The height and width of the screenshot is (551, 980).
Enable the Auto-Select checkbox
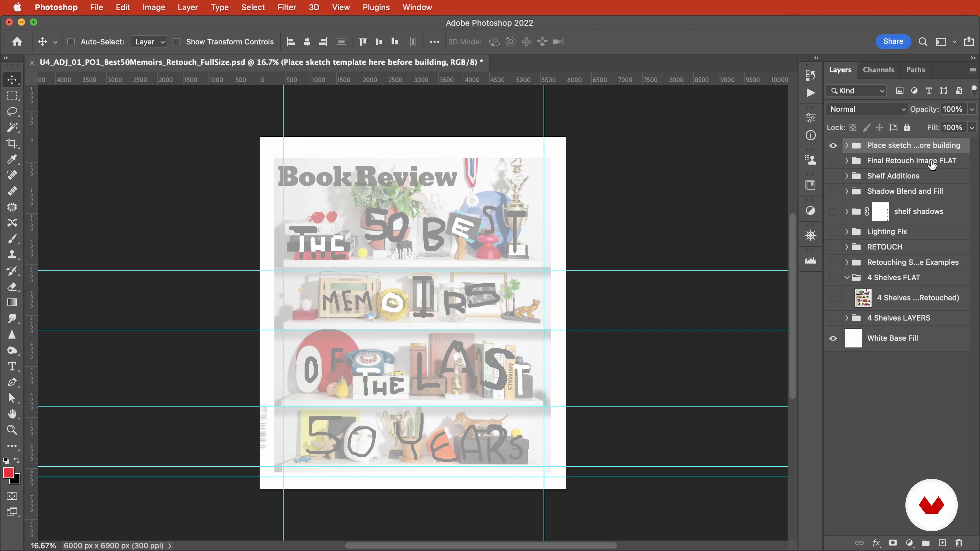click(x=71, y=42)
